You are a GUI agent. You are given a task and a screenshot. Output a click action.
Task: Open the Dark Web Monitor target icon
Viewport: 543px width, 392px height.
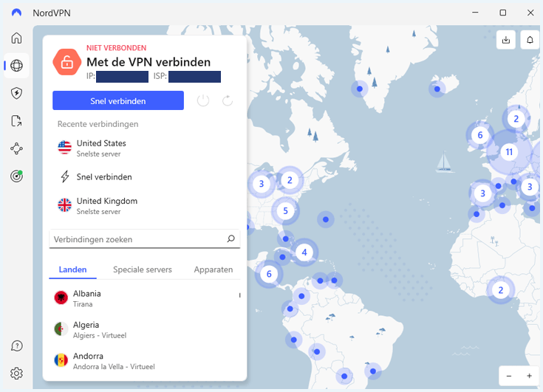coord(16,176)
